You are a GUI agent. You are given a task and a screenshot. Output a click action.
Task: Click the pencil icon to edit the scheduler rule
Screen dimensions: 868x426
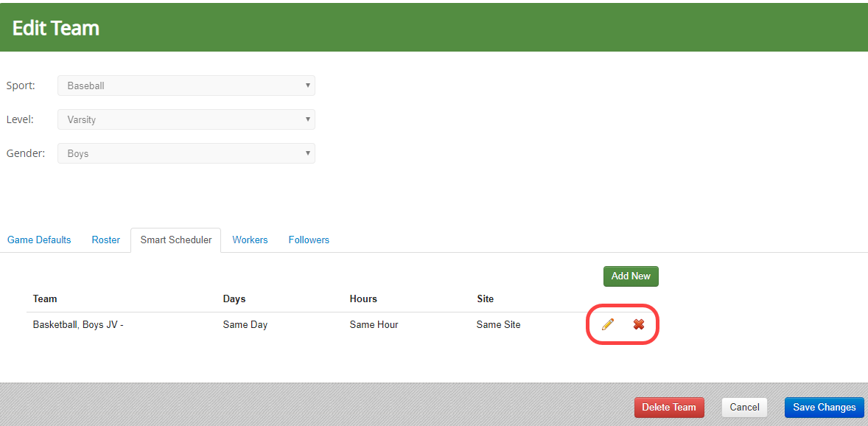(x=607, y=324)
